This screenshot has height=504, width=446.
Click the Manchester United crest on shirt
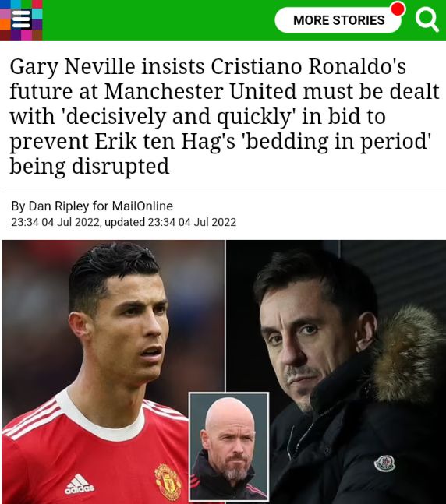(168, 481)
